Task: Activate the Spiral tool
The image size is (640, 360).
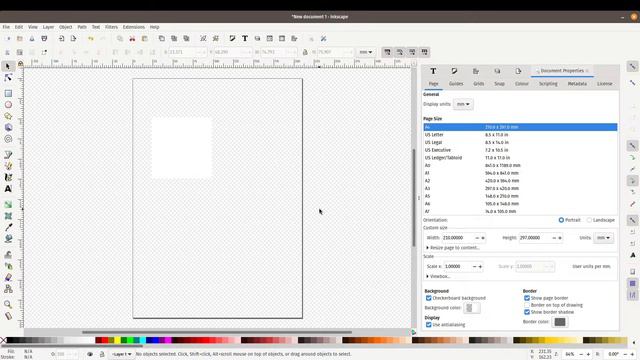Action: [8, 139]
